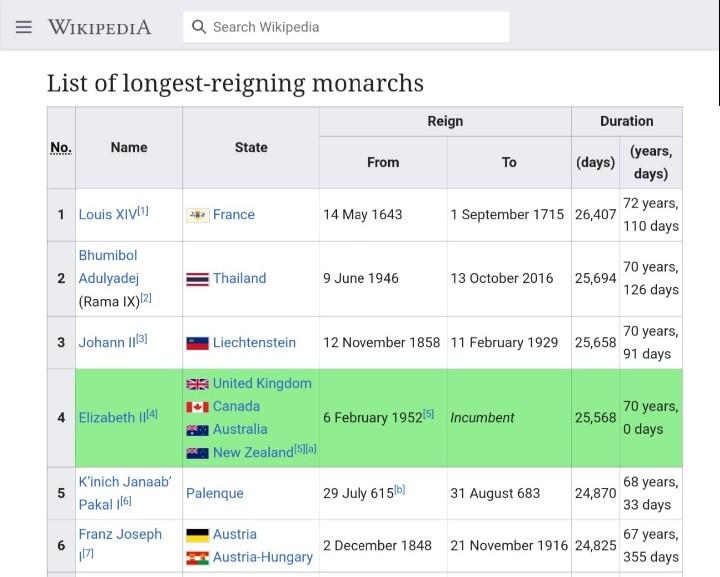Select the 25,568 days cell

[596, 418]
